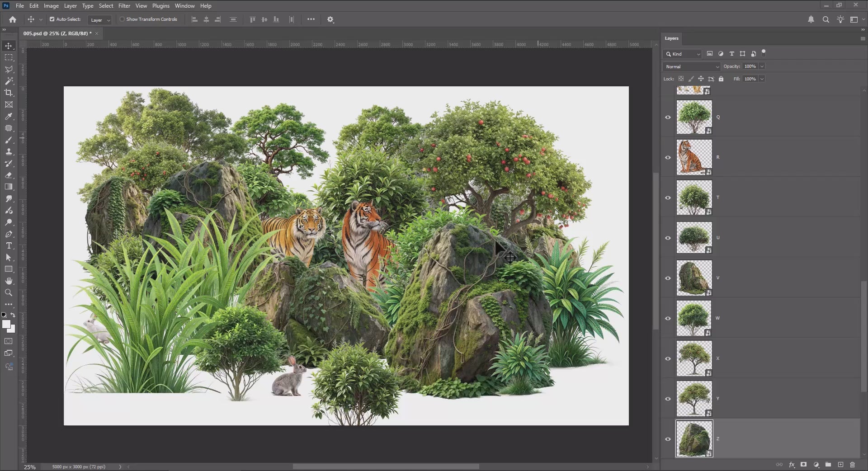Hide the tiger layer R
868x471 pixels.
coord(668,157)
